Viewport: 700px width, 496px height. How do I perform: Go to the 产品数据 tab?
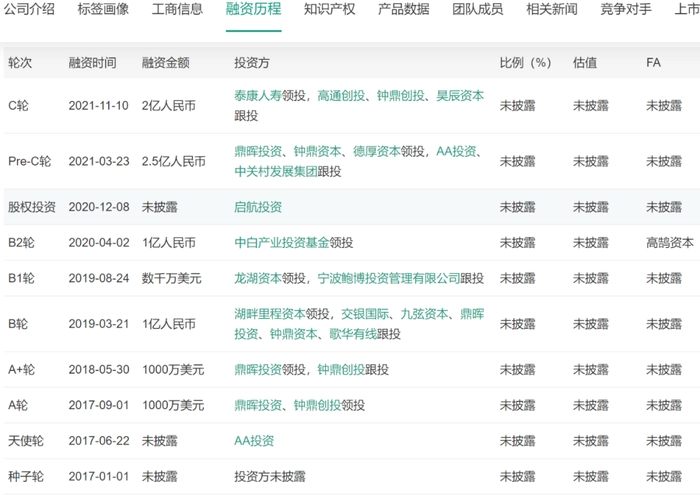[x=403, y=10]
